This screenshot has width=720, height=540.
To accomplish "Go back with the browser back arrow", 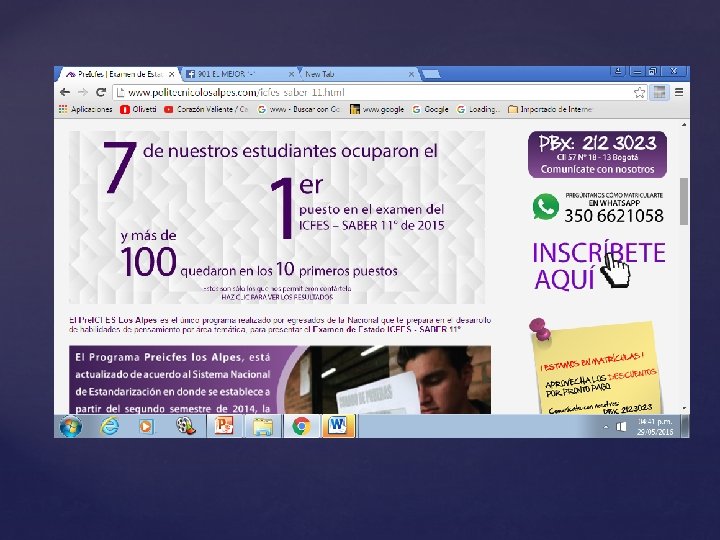I will pyautogui.click(x=65, y=92).
